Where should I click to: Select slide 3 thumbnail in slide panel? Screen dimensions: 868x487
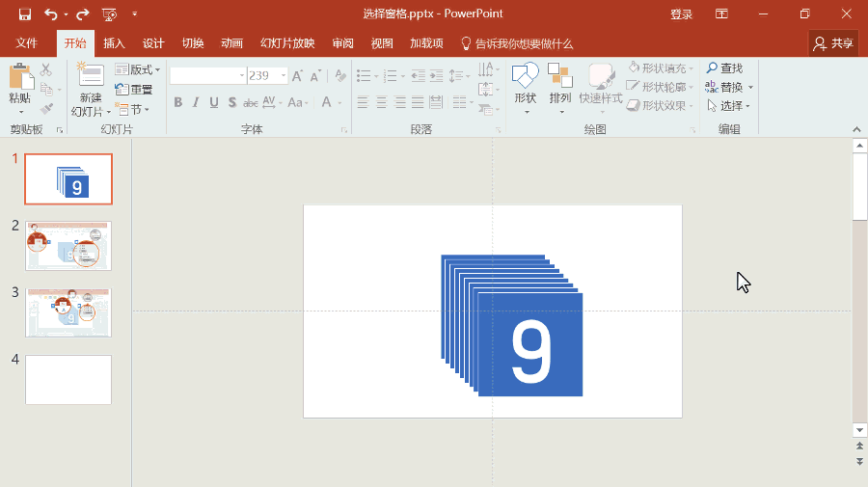pyautogui.click(x=68, y=312)
